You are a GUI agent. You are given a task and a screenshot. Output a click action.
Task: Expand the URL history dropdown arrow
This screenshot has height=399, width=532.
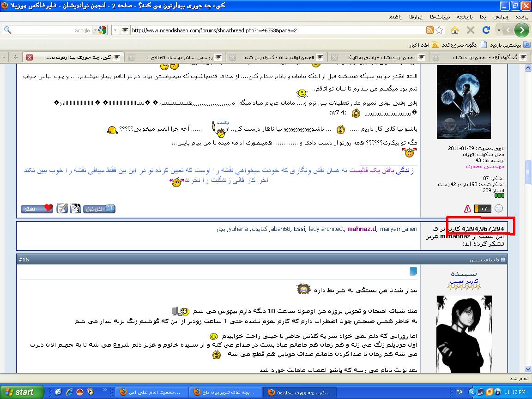click(x=115, y=30)
